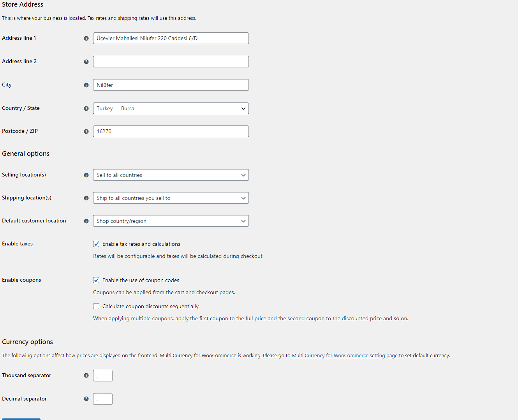This screenshot has width=518, height=420.
Task: Open the Shipping location(s) dropdown
Action: tap(171, 198)
